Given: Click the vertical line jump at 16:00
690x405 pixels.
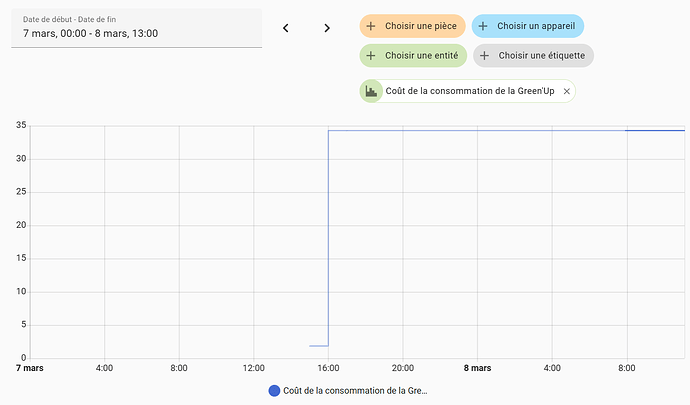Looking at the screenshot, I should coord(329,240).
